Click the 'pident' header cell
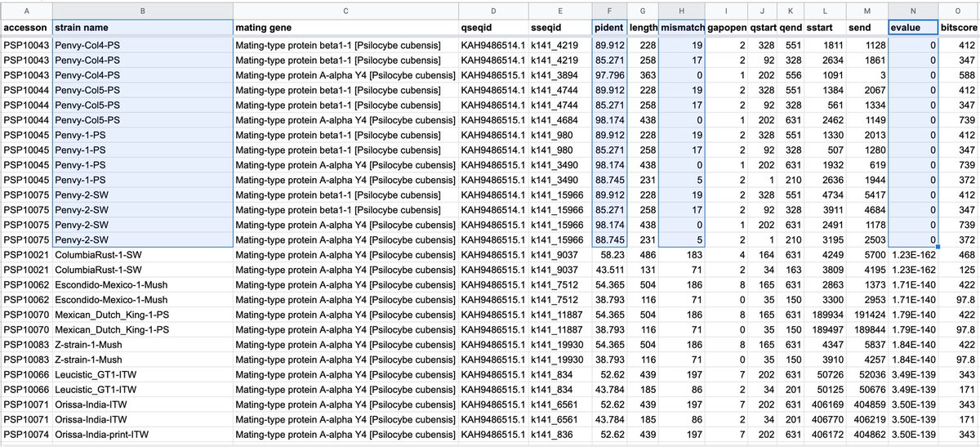Viewport: 980px width, 447px height. pos(610,28)
